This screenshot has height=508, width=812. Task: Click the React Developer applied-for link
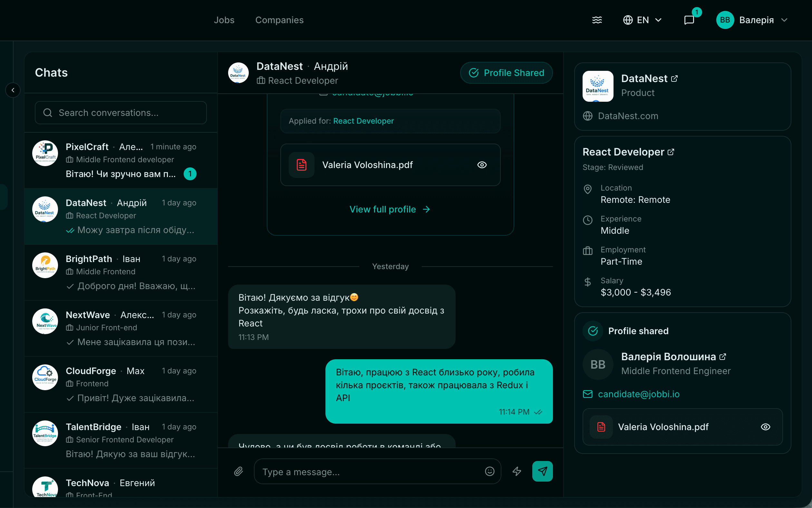pyautogui.click(x=363, y=121)
